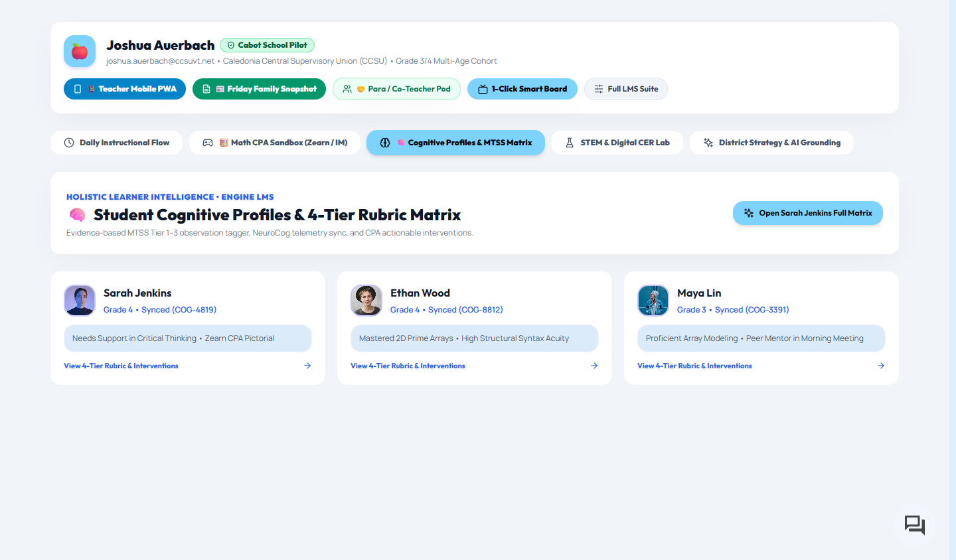
Task: Click the 'Ethan Wood' card name
Action: [420, 293]
